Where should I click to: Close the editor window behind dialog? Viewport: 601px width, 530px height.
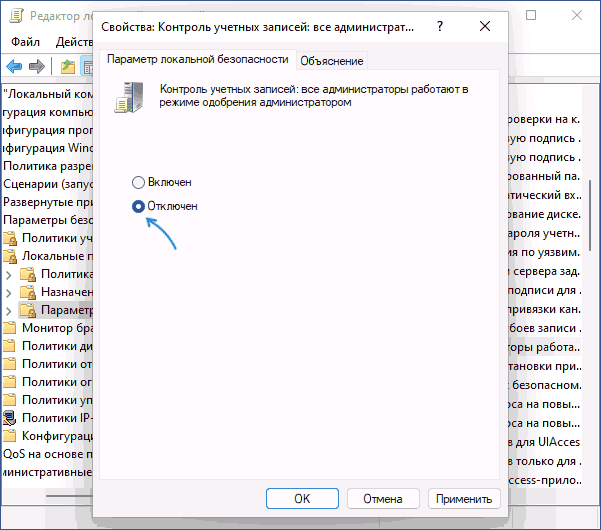[x=577, y=15]
